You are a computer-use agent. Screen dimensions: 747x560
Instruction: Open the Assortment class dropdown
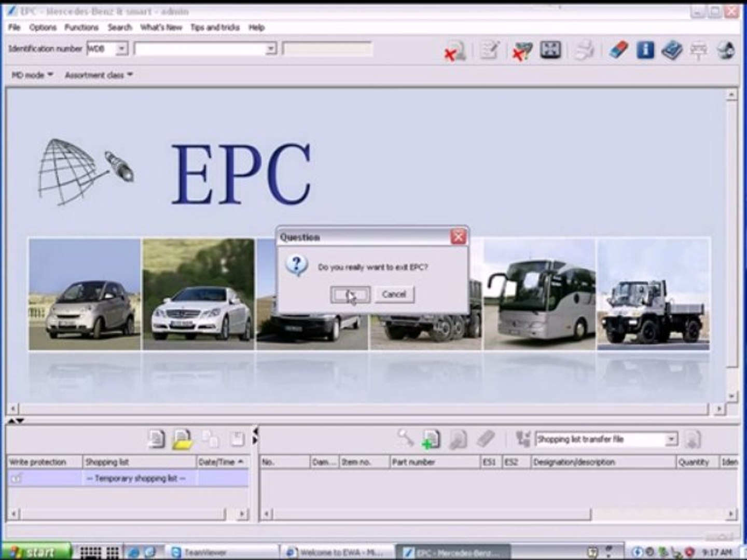pyautogui.click(x=99, y=75)
